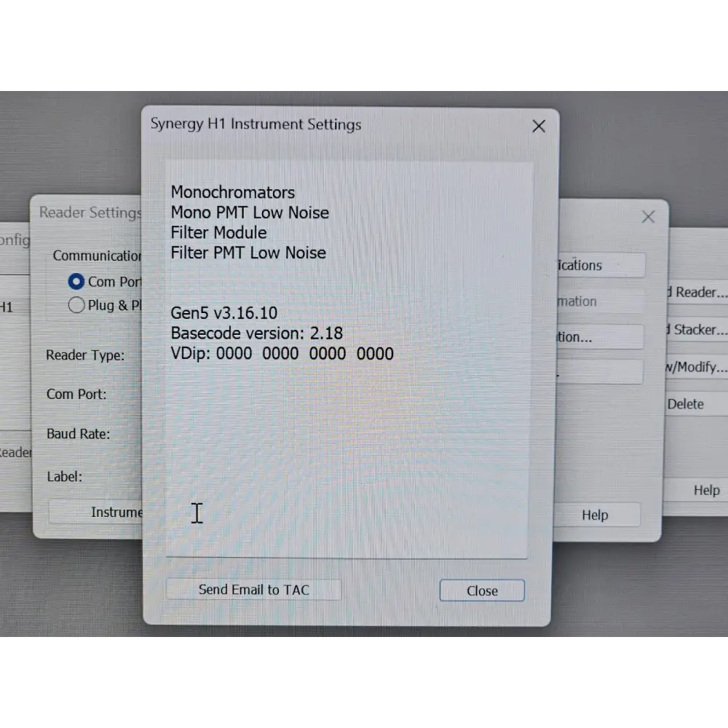Screen dimensions: 728x728
Task: Click the 'VDip: 0000 0000 0000 0000' line
Action: (282, 354)
